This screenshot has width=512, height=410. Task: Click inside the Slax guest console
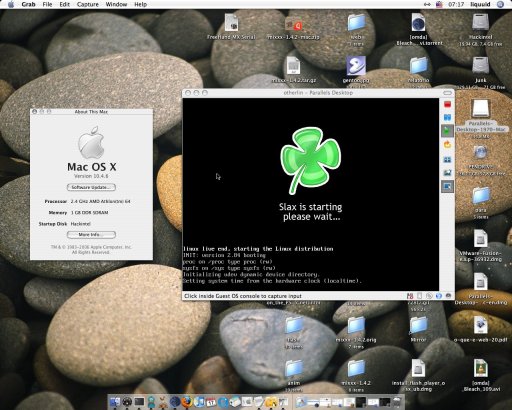coord(311,194)
